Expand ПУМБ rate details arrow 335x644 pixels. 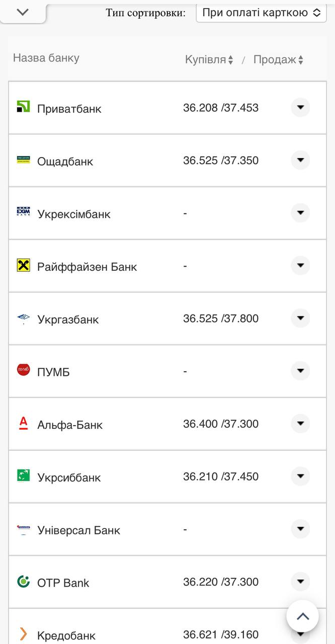[x=300, y=371]
